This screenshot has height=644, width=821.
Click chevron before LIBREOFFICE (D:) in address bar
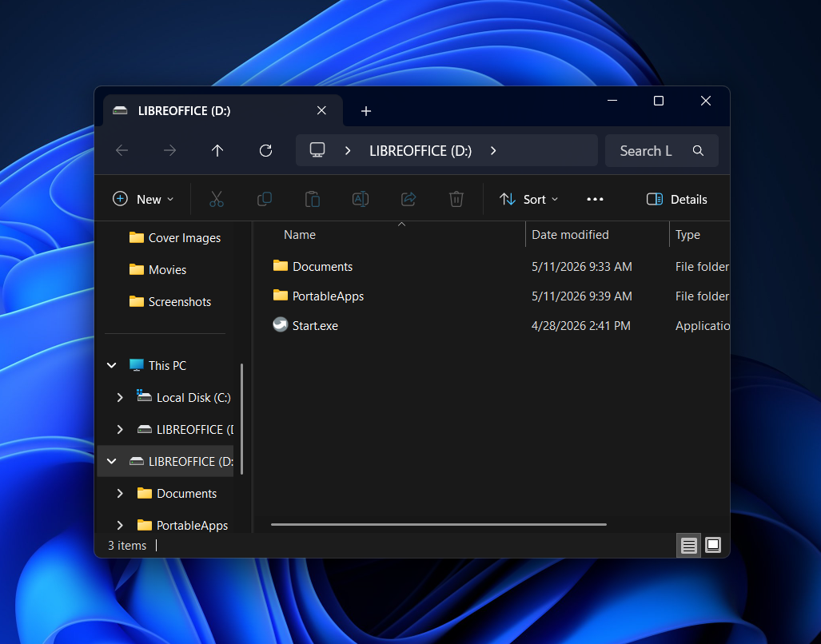pyautogui.click(x=348, y=151)
